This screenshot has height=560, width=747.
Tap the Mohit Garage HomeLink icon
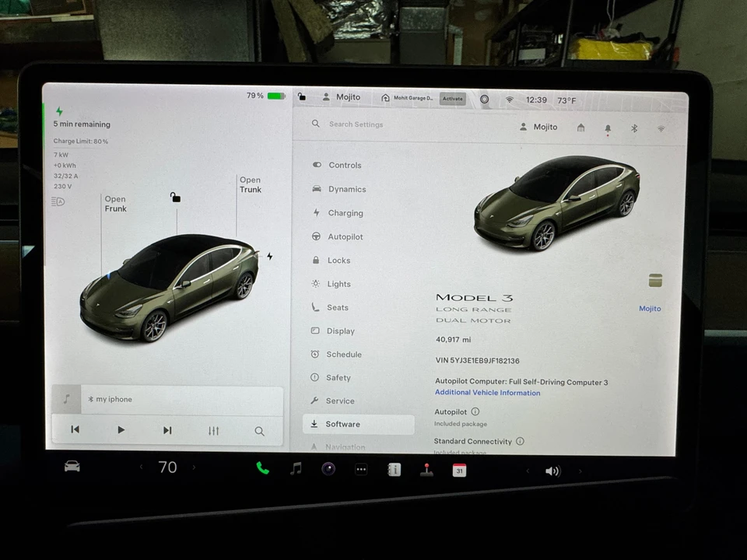coord(385,98)
